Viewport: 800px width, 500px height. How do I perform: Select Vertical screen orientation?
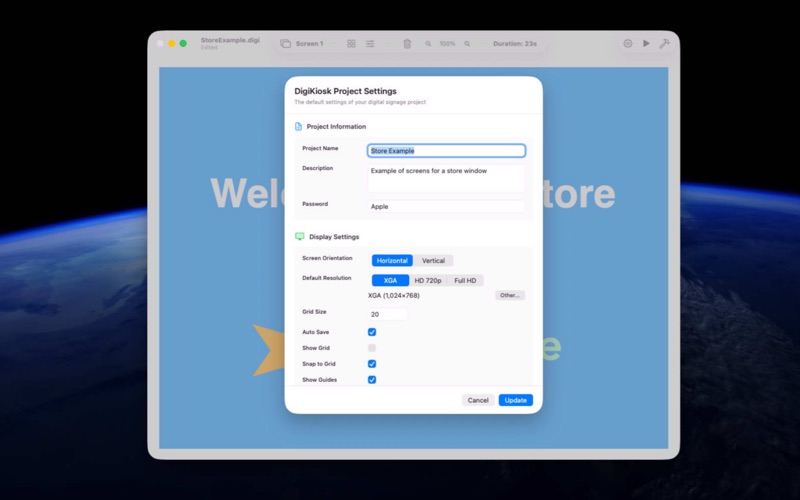pyautogui.click(x=433, y=260)
